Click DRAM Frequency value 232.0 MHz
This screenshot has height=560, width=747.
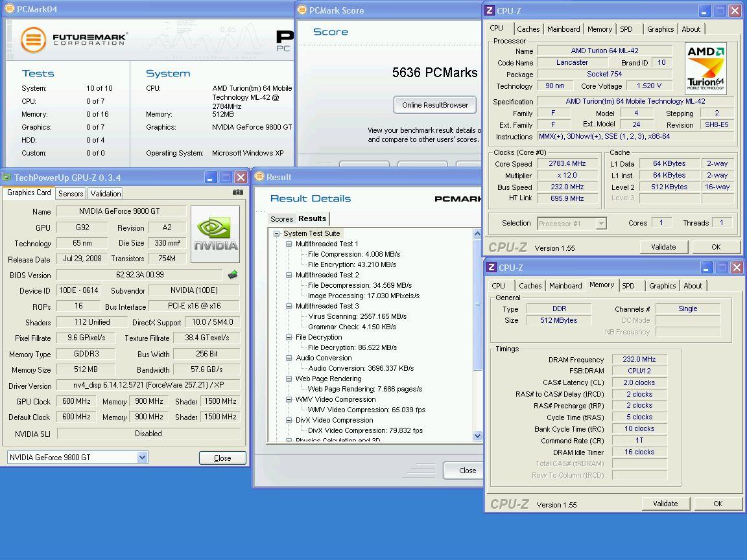click(639, 359)
